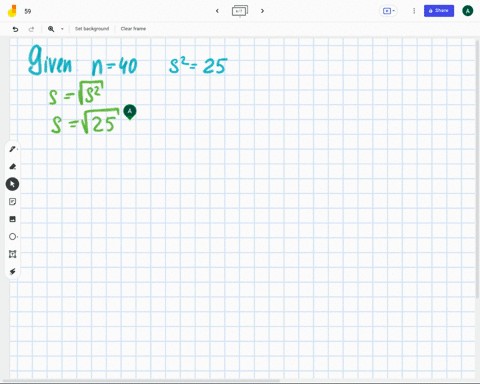Click Clear frame

(x=133, y=29)
